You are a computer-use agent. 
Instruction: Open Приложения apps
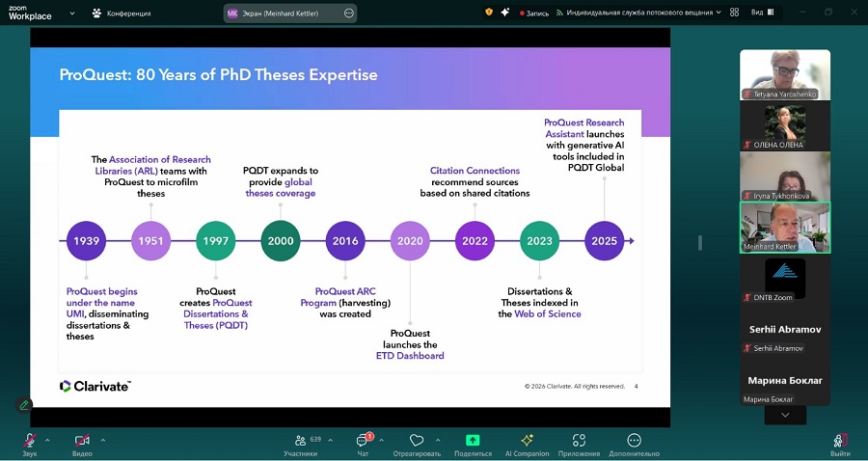[579, 445]
